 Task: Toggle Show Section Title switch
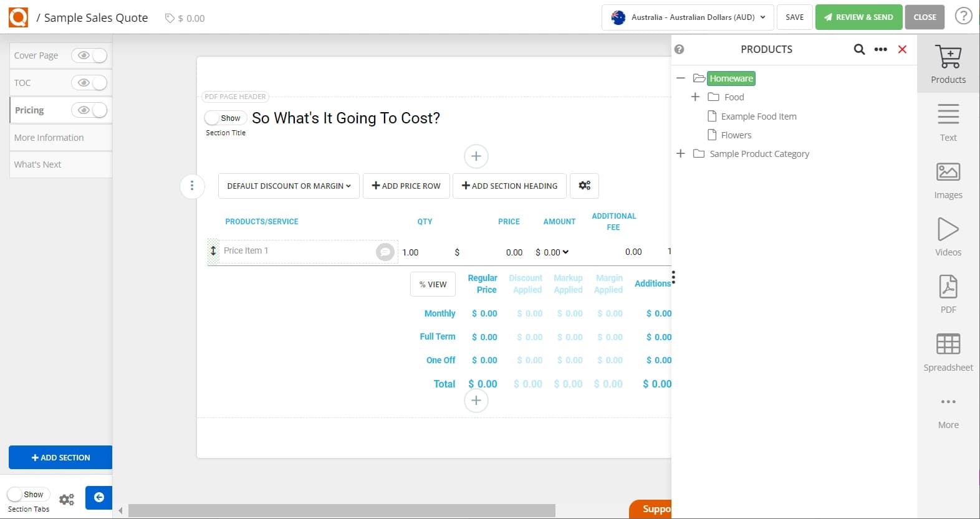pos(225,118)
